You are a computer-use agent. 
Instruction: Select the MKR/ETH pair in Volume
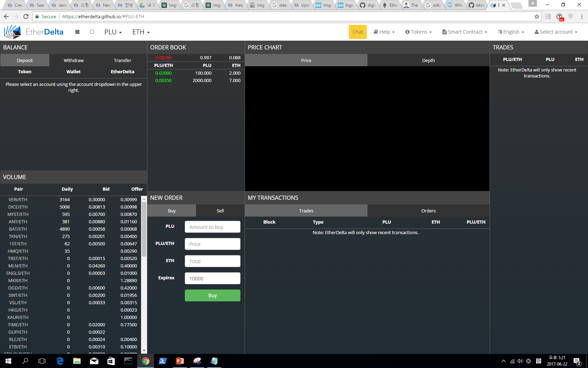coord(18,280)
